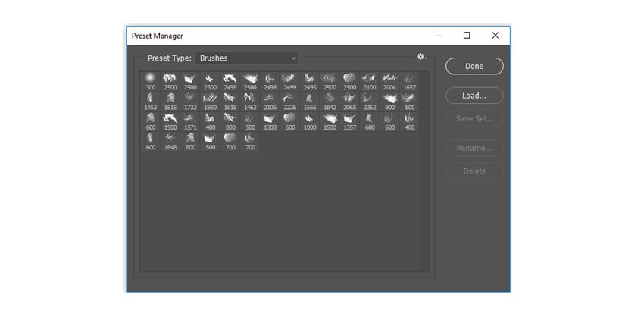This screenshot has width=644, height=310.
Task: Open the gear settings menu in Preset Manager
Action: (x=422, y=57)
